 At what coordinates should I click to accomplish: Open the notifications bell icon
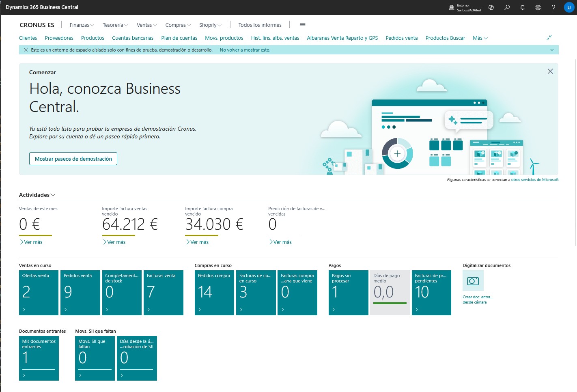click(x=523, y=7)
